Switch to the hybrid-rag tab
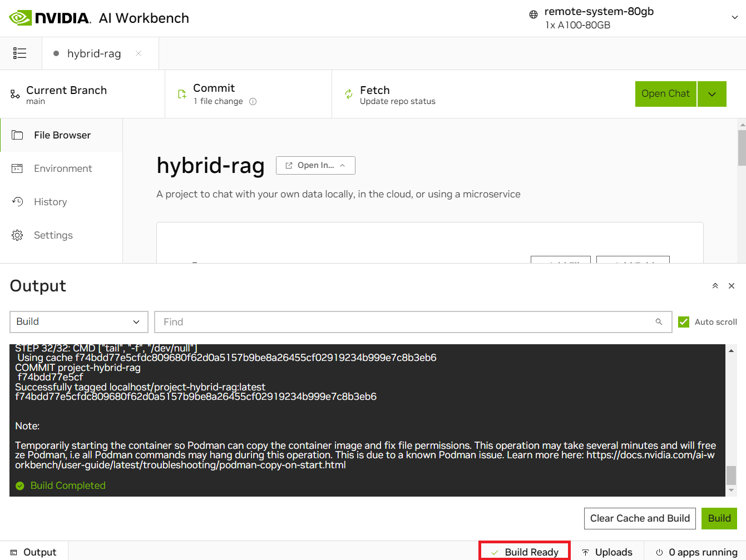This screenshot has width=746, height=560. pos(93,53)
